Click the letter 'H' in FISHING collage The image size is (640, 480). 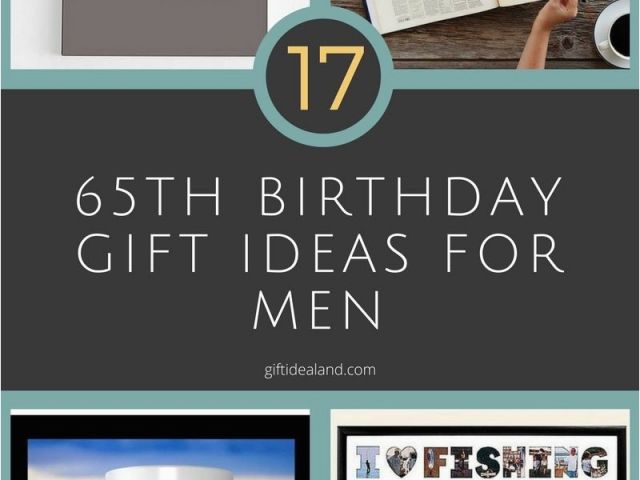click(x=516, y=462)
